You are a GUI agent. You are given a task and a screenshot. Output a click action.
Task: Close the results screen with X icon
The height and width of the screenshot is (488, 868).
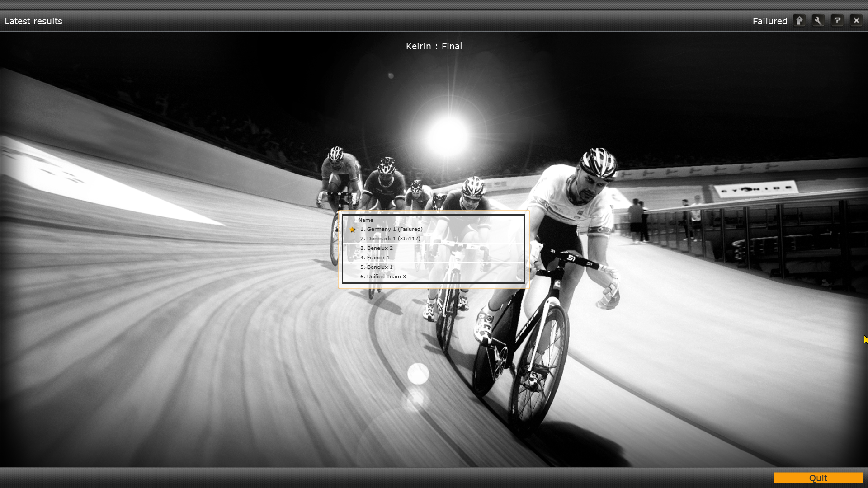point(856,21)
